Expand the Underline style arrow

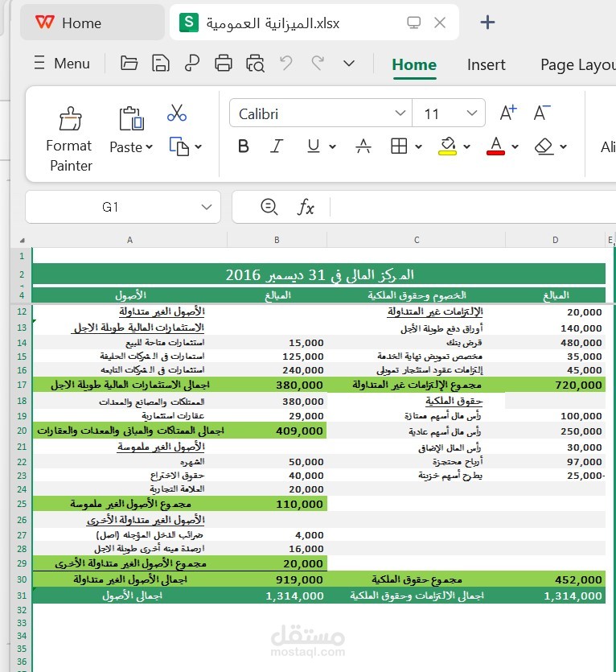coord(332,146)
